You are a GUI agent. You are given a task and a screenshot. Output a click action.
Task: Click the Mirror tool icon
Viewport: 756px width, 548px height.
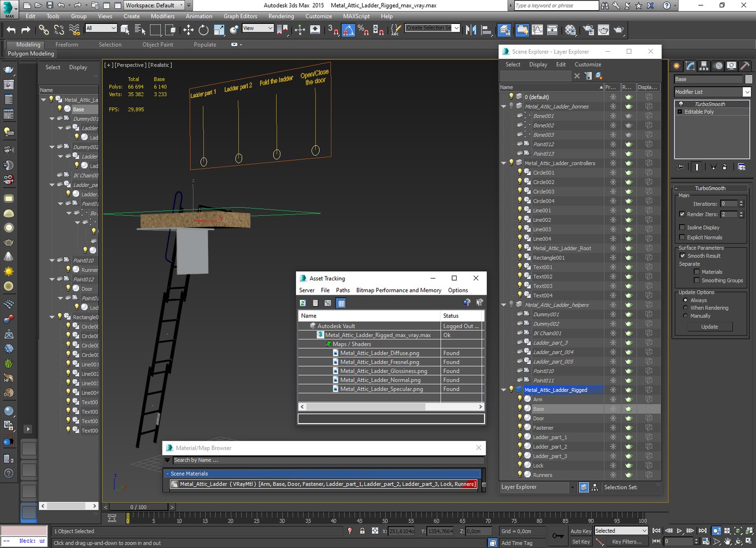tap(471, 30)
